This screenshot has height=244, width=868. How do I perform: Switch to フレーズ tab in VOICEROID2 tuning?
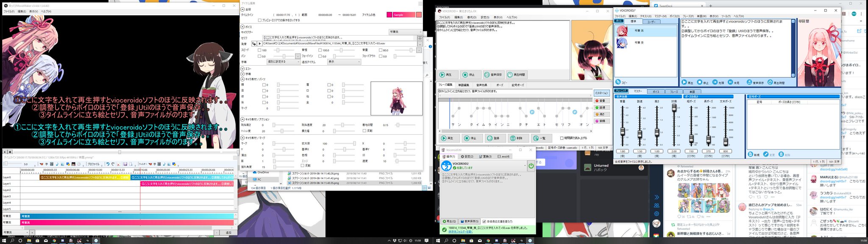674,91
